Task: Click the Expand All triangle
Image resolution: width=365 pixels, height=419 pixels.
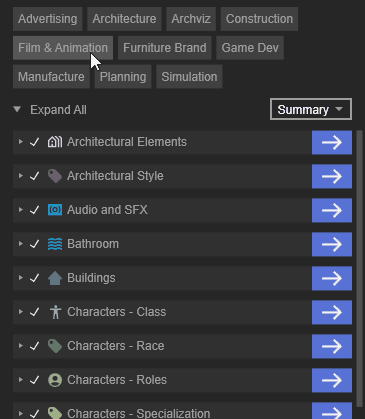Action: 17,109
